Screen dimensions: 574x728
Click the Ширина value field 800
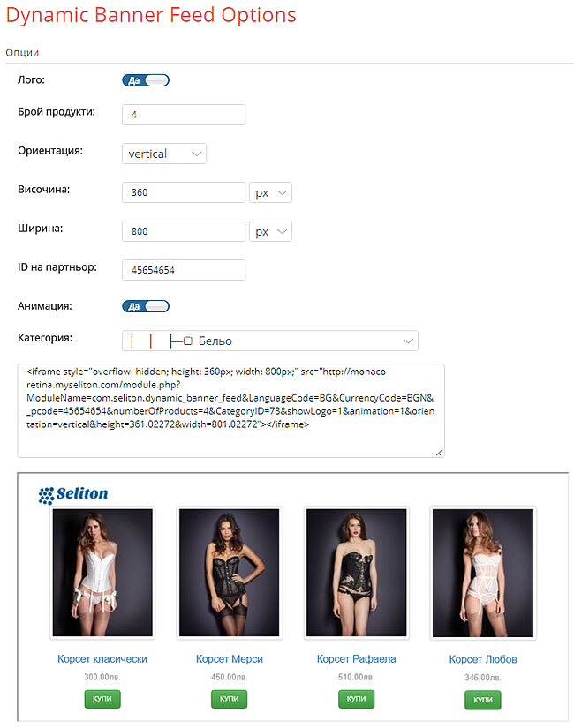point(184,231)
